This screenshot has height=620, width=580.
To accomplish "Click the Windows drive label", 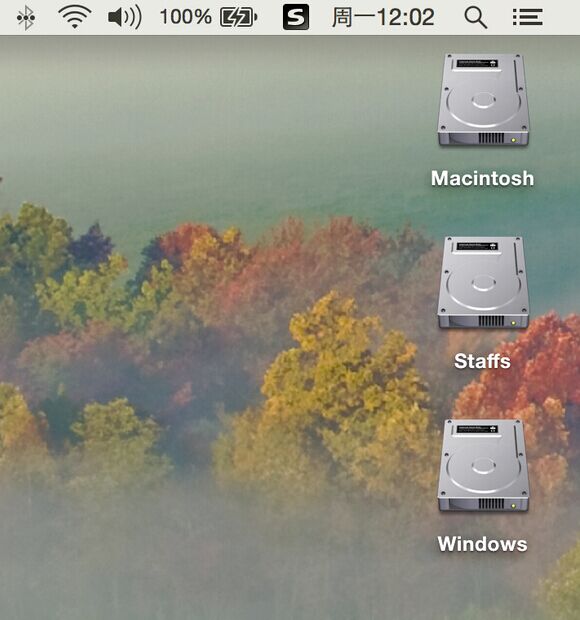I will 482,544.
